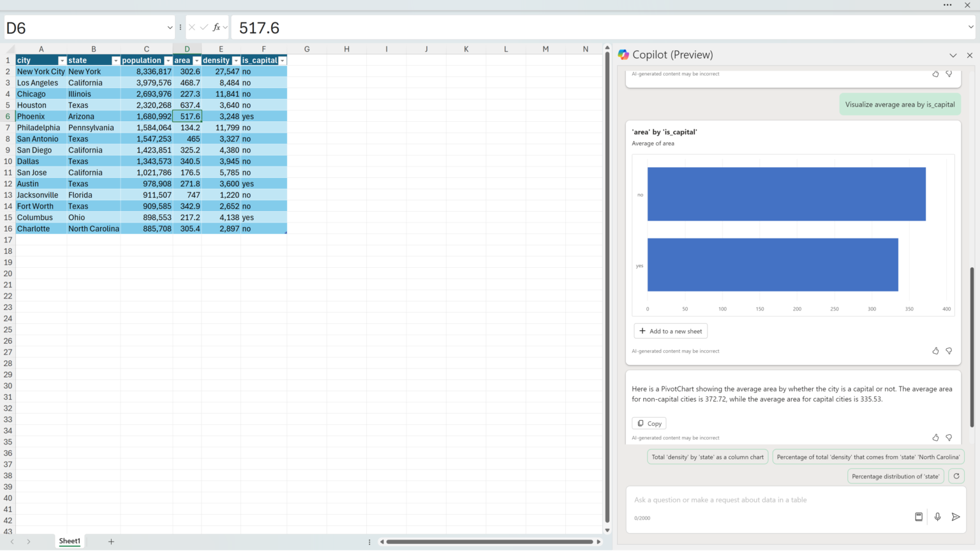Expand the Name Box dropdown arrow
980x551 pixels.
[170, 27]
